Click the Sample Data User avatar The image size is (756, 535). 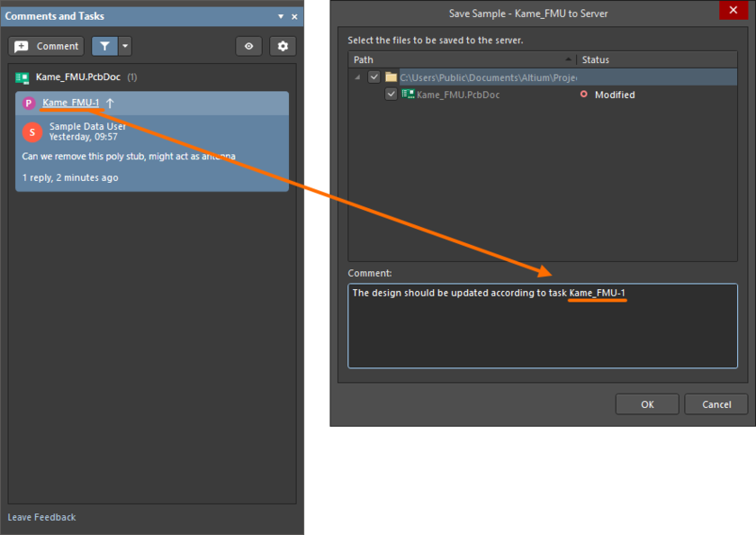[32, 131]
